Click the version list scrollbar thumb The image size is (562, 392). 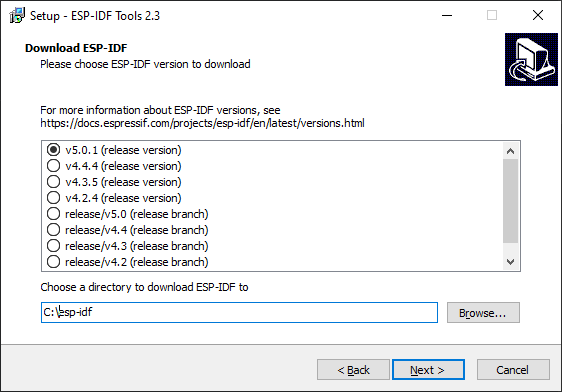click(x=510, y=201)
